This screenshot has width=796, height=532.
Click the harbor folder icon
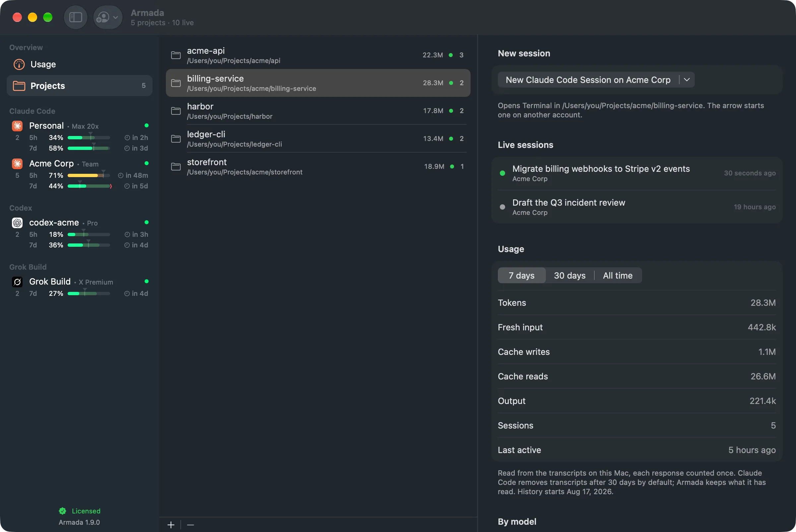click(176, 110)
